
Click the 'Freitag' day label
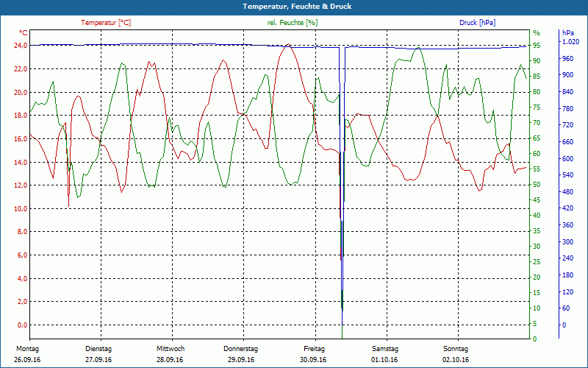[315, 349]
